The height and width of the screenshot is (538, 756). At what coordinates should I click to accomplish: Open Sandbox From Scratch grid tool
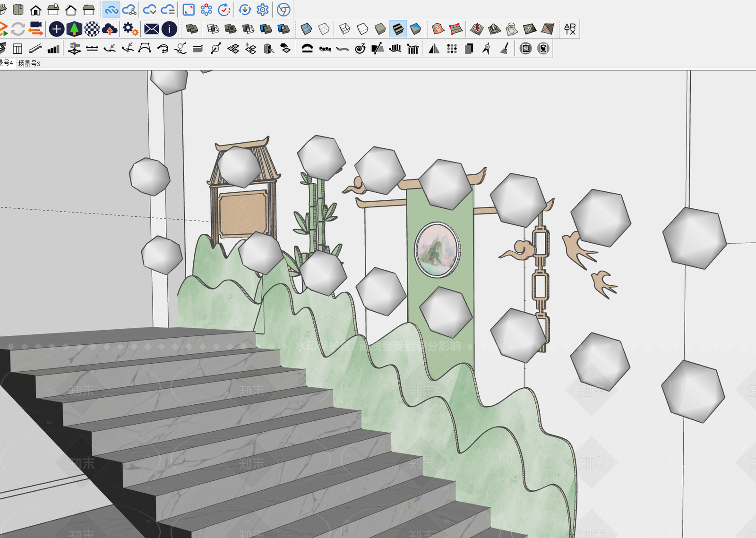tap(455, 29)
